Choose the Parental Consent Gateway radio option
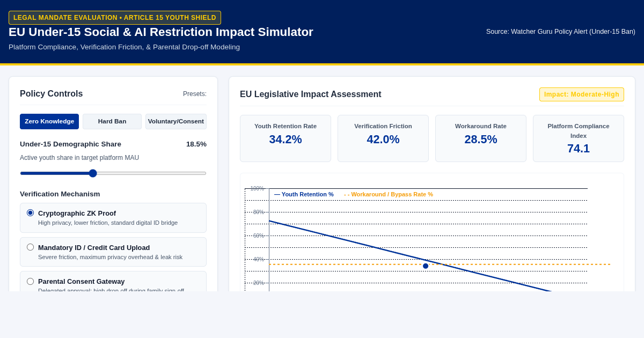Image resolution: width=644 pixels, height=338 pixels. click(30, 281)
